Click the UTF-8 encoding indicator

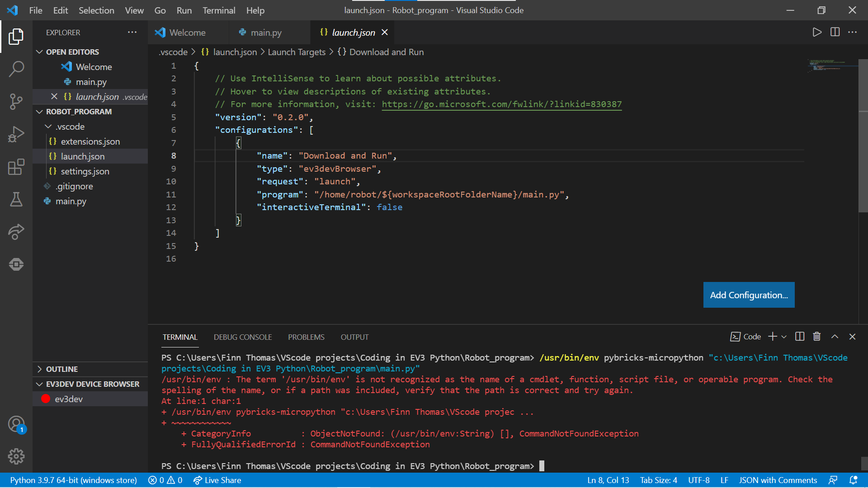[x=698, y=480]
